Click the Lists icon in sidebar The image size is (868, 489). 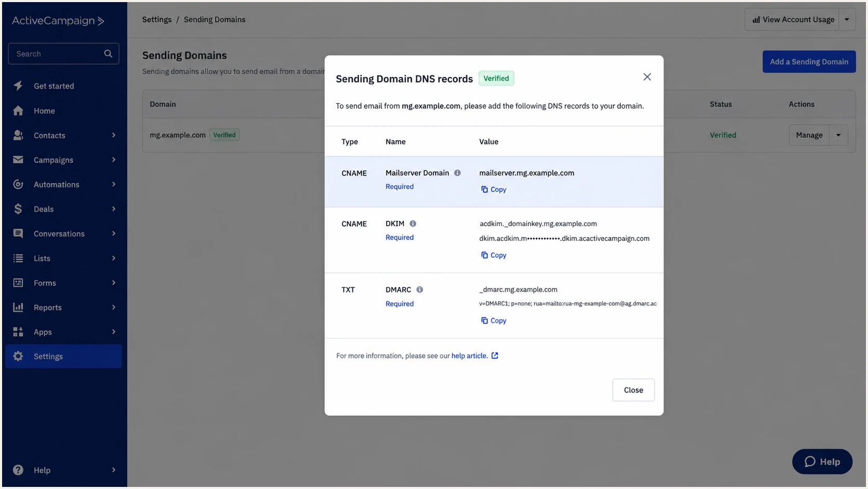pyautogui.click(x=18, y=258)
